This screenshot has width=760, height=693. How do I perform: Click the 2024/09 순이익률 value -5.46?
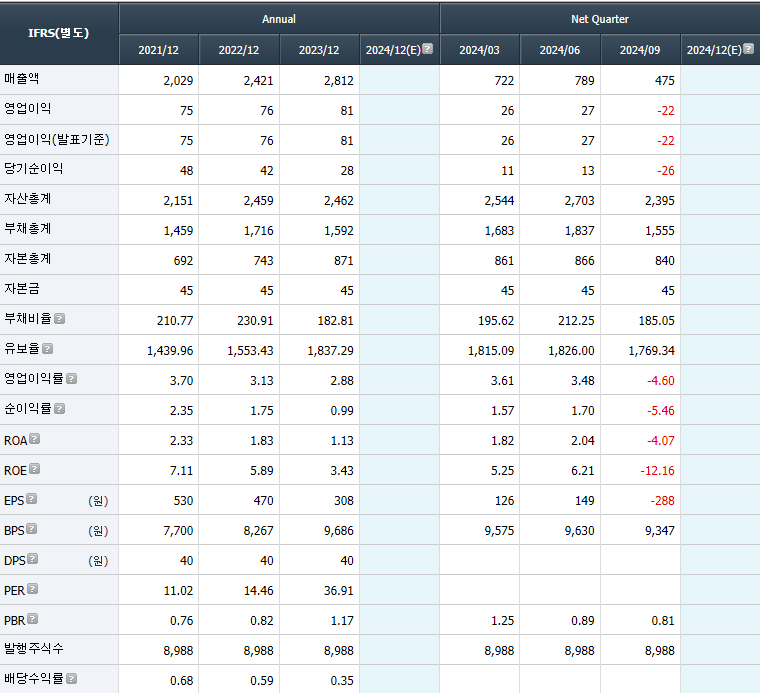tap(661, 411)
